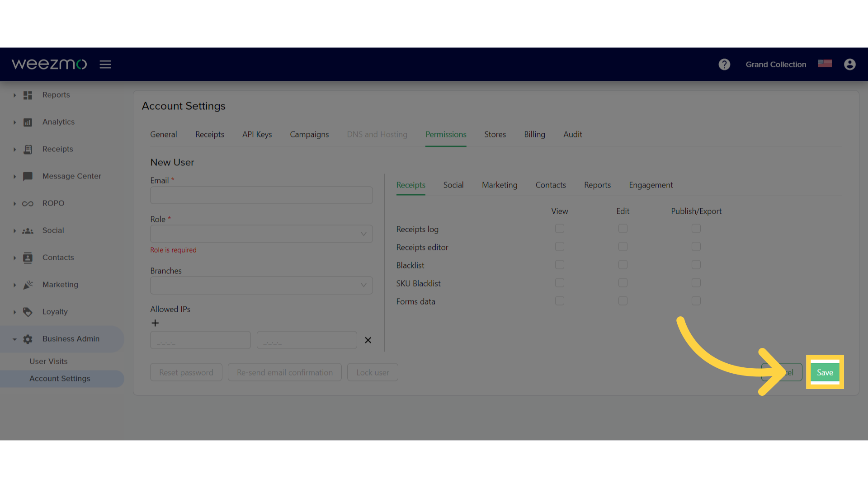Click the weezmo logo

point(49,64)
